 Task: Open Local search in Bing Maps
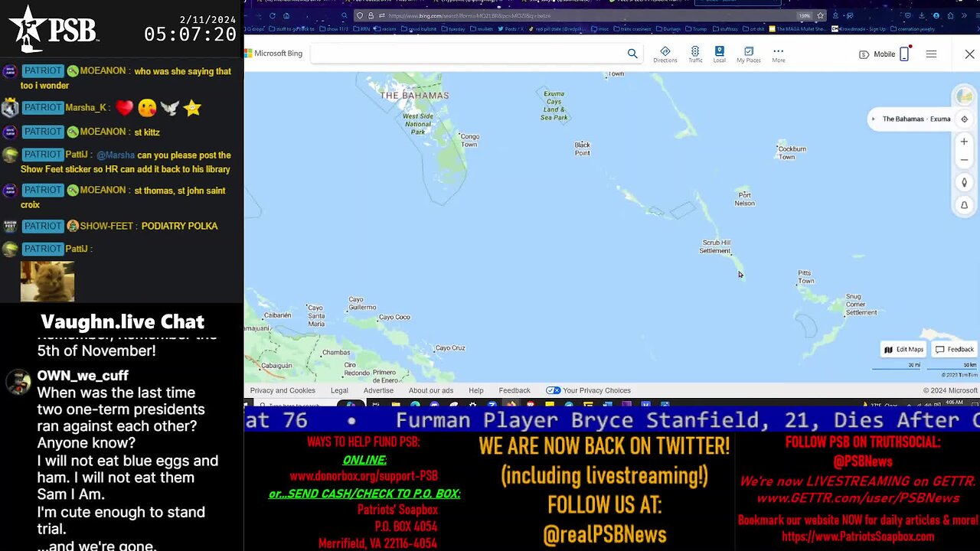[719, 54]
